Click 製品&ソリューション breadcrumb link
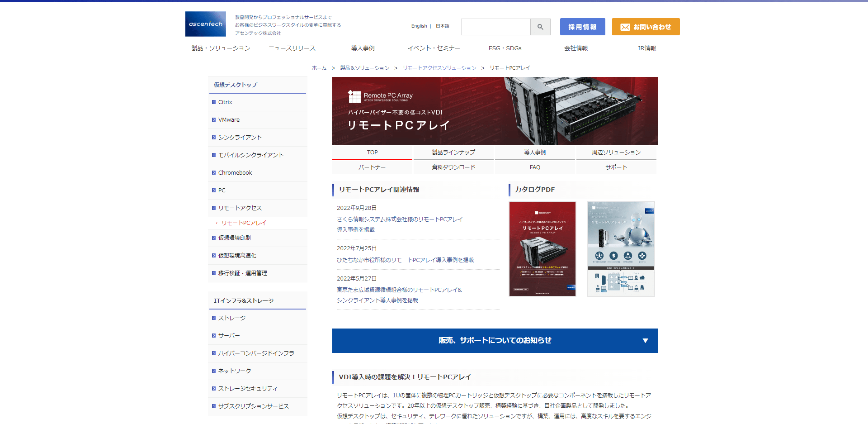 tap(365, 68)
